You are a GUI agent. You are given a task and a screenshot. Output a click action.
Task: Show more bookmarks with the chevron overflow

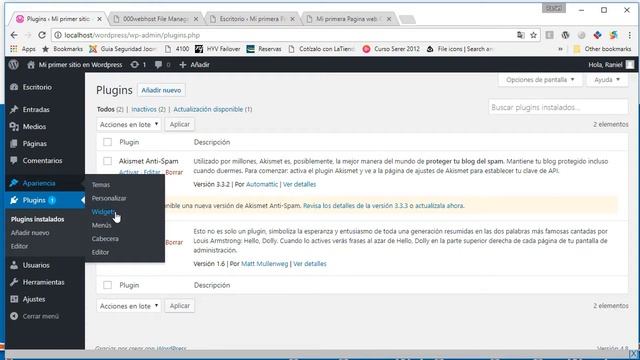coord(560,49)
